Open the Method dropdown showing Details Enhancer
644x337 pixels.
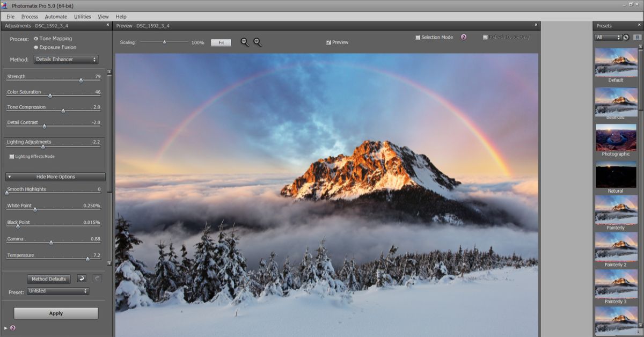point(66,60)
